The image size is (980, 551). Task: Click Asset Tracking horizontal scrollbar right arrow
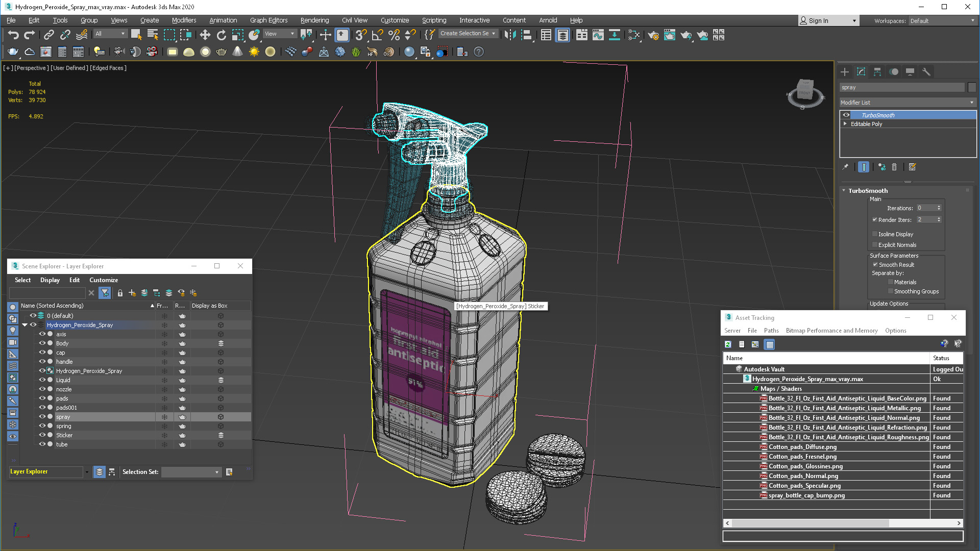(x=959, y=523)
